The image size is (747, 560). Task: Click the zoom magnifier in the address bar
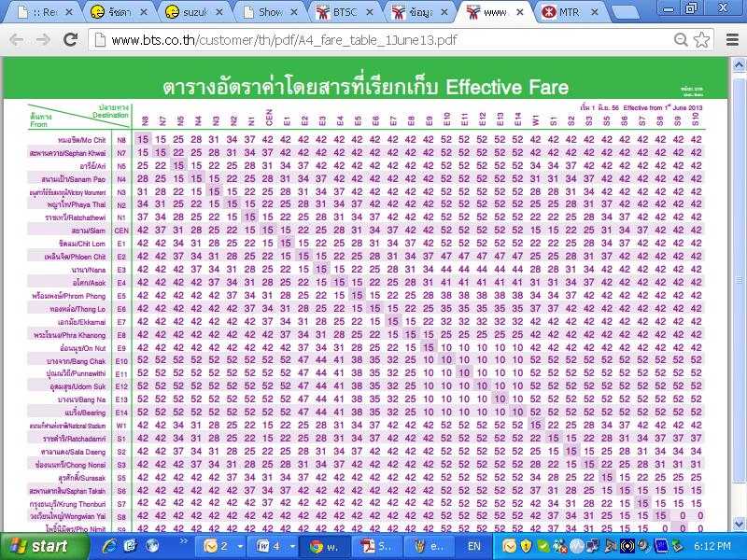tap(682, 39)
